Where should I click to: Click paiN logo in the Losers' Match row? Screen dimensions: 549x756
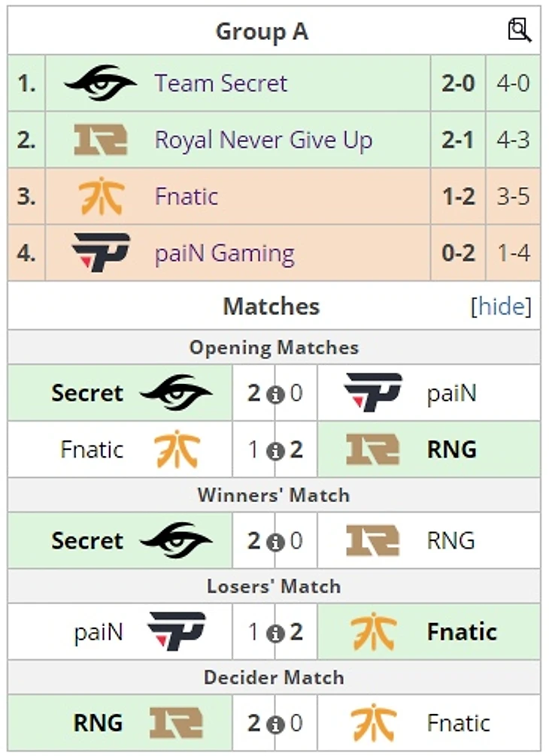coord(176,632)
